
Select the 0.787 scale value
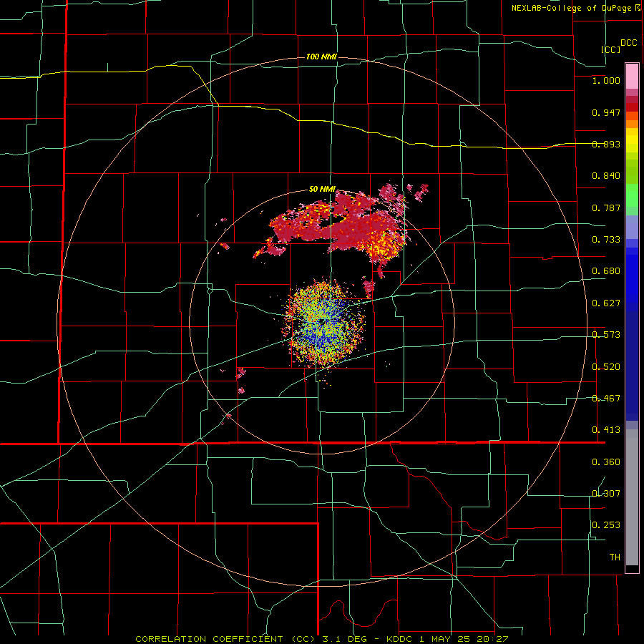(606, 208)
